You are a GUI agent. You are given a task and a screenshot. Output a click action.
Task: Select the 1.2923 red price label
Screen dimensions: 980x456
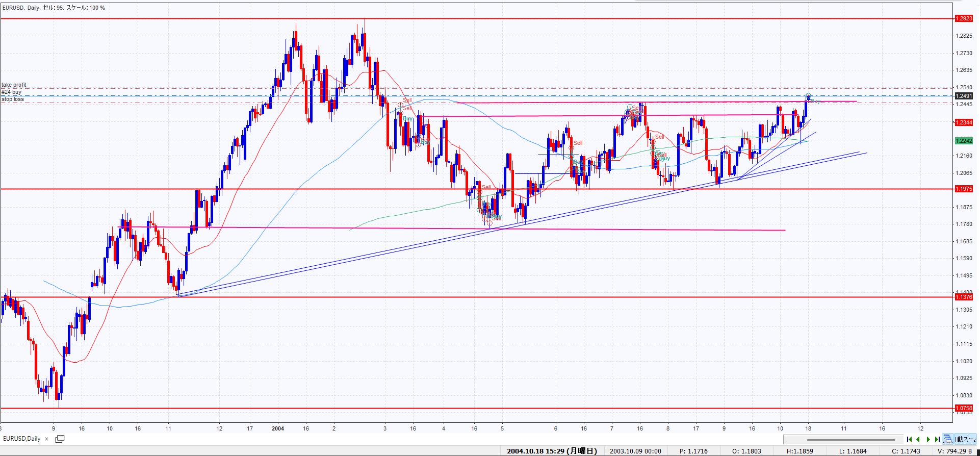(x=963, y=18)
